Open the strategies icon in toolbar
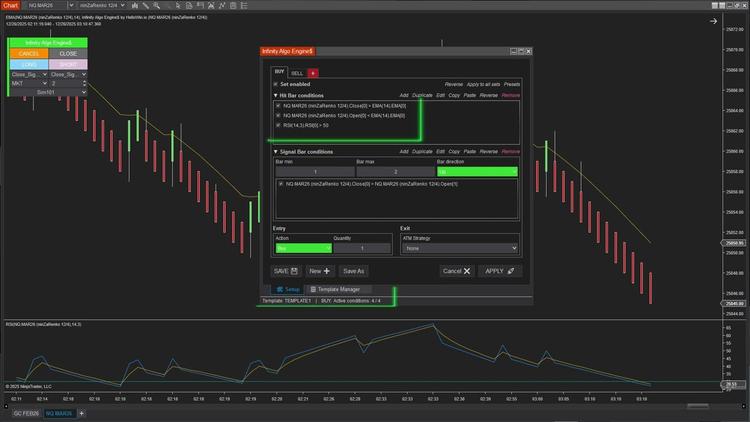This screenshot has height=422, width=750. pyautogui.click(x=222, y=5)
